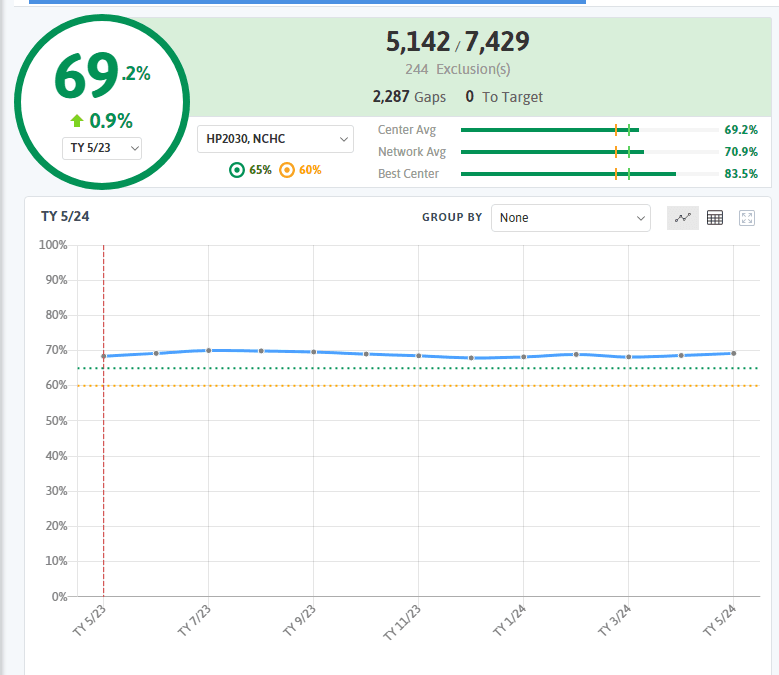The width and height of the screenshot is (779, 675).
Task: Select the TY 7/23 data point
Action: click(208, 350)
